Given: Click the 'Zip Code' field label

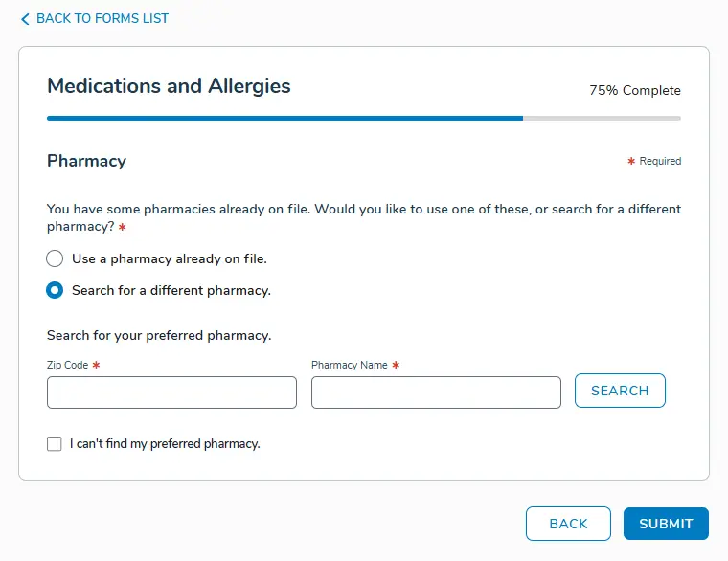Looking at the screenshot, I should coord(68,365).
